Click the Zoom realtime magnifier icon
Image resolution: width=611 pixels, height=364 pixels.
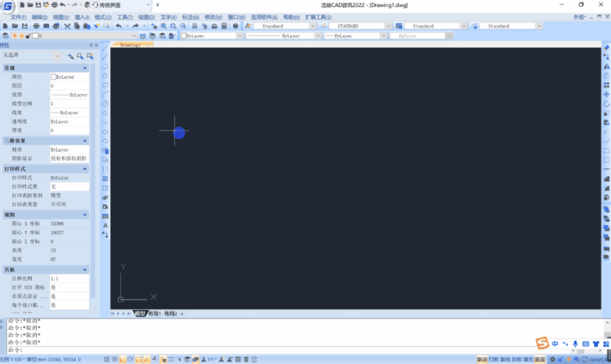pos(164,26)
